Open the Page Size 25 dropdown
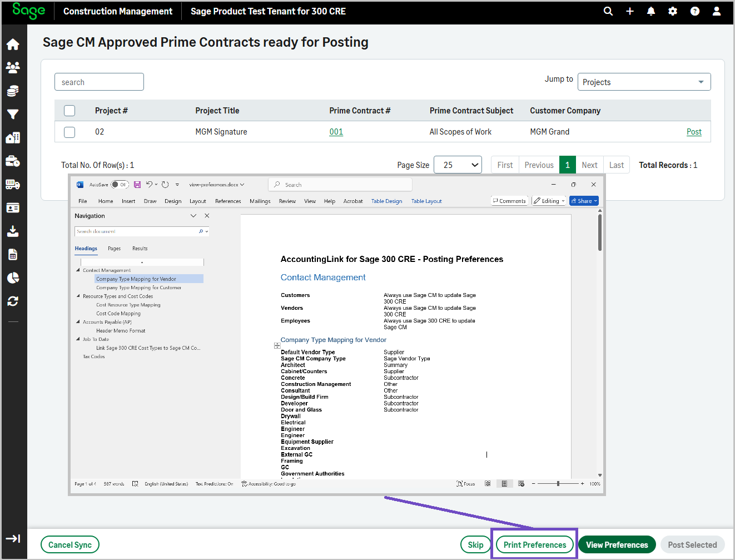The image size is (735, 560). (x=458, y=165)
